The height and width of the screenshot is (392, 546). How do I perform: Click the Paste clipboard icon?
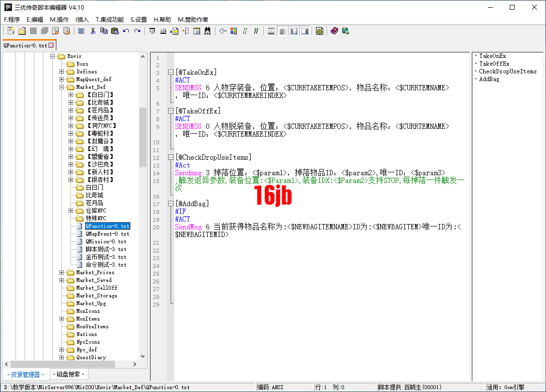point(115,31)
